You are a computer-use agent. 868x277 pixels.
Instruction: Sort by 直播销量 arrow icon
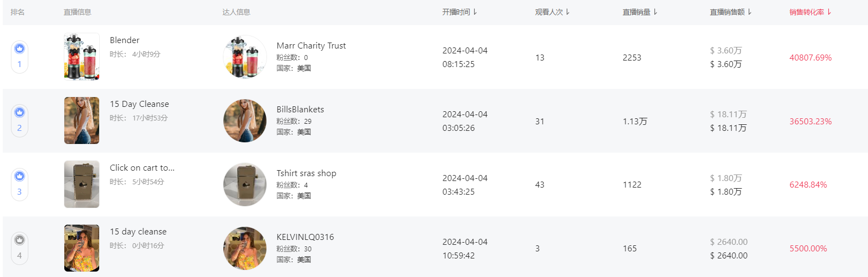coord(655,12)
